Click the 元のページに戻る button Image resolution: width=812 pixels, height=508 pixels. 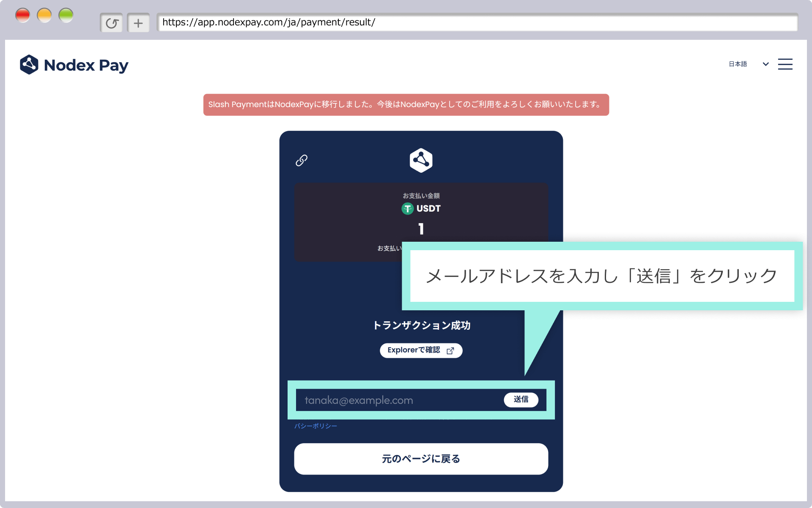(421, 458)
